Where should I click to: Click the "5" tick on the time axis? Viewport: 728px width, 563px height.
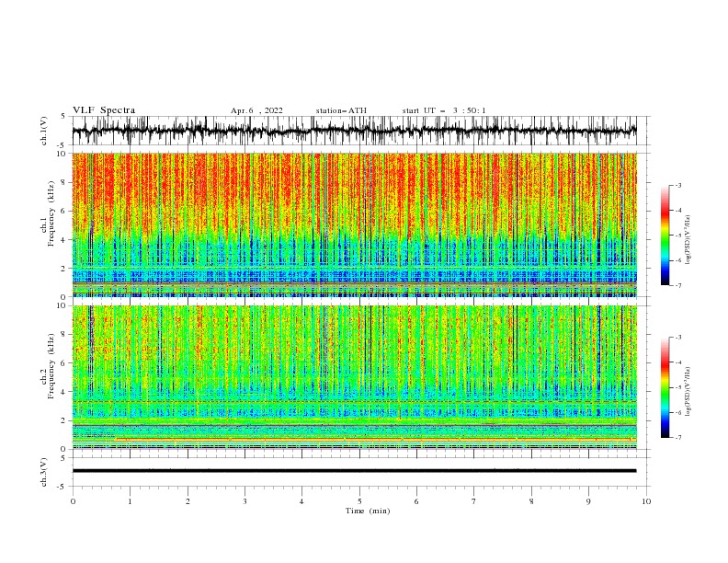point(359,501)
